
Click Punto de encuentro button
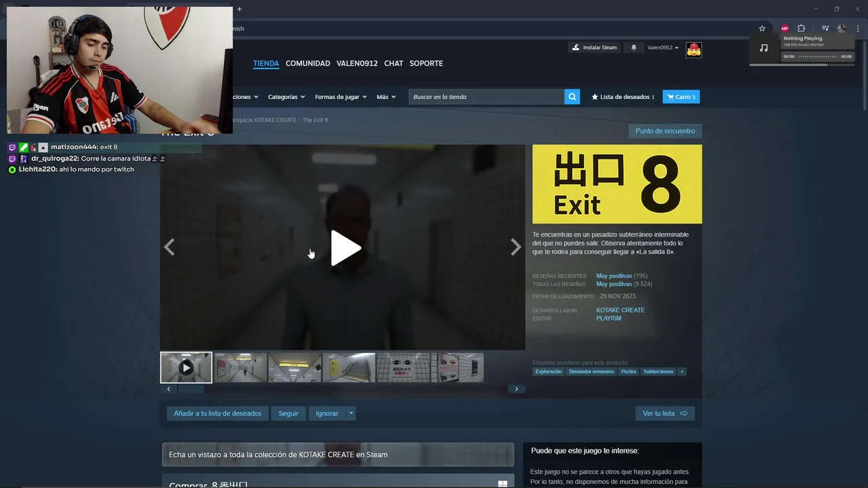point(665,131)
